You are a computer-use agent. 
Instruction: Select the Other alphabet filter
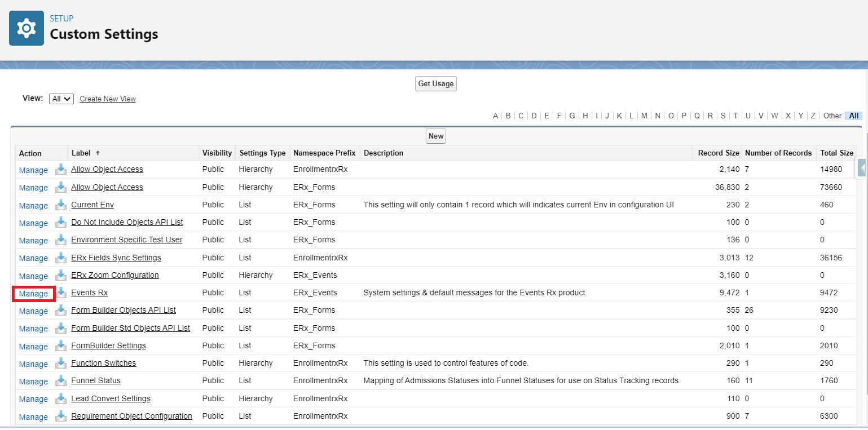[x=832, y=116]
